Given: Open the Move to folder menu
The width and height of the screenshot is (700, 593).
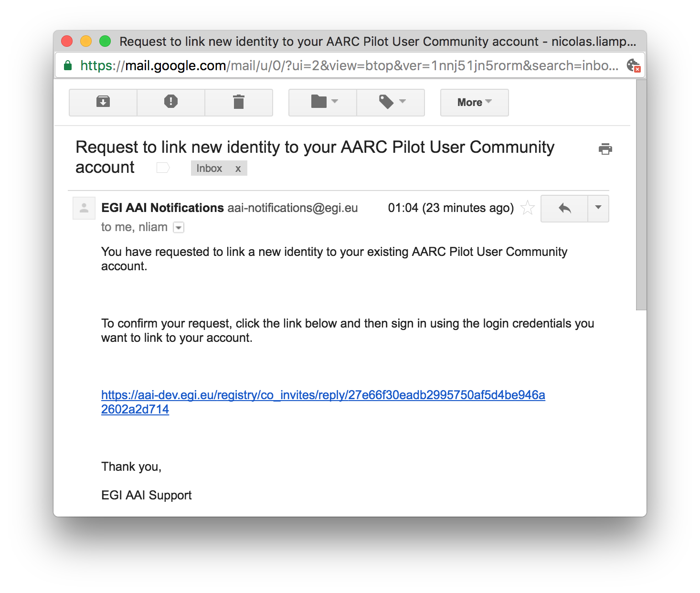Looking at the screenshot, I should (323, 102).
